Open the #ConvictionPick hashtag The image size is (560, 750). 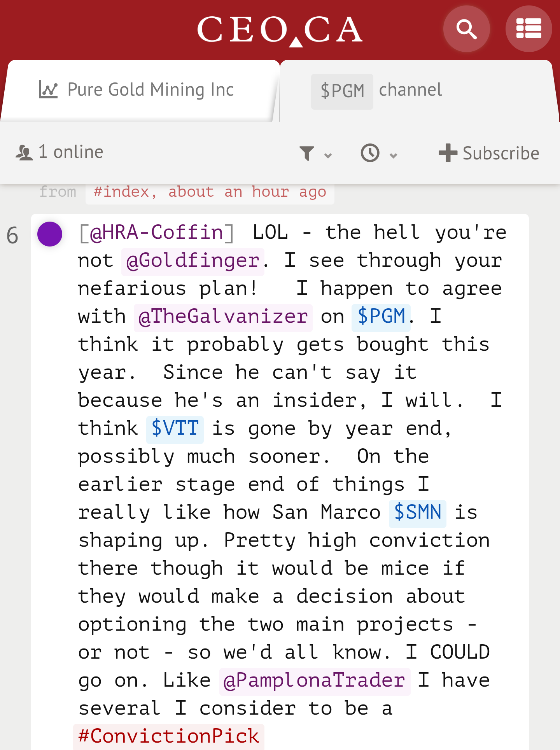coord(169,736)
